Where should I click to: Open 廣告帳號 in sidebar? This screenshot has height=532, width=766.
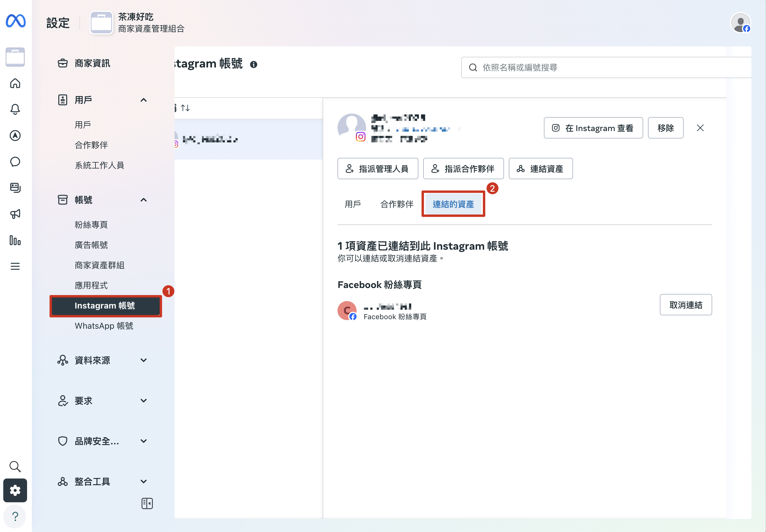coord(91,245)
